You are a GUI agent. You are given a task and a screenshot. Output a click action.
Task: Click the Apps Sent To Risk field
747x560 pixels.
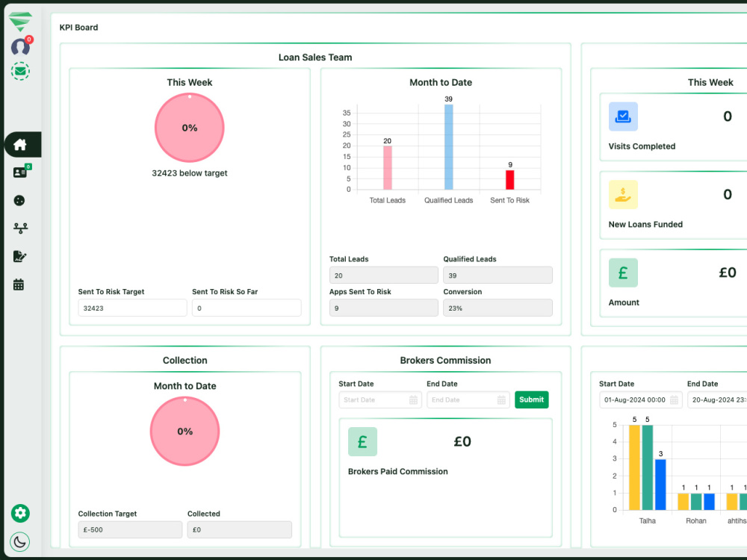[383, 308]
